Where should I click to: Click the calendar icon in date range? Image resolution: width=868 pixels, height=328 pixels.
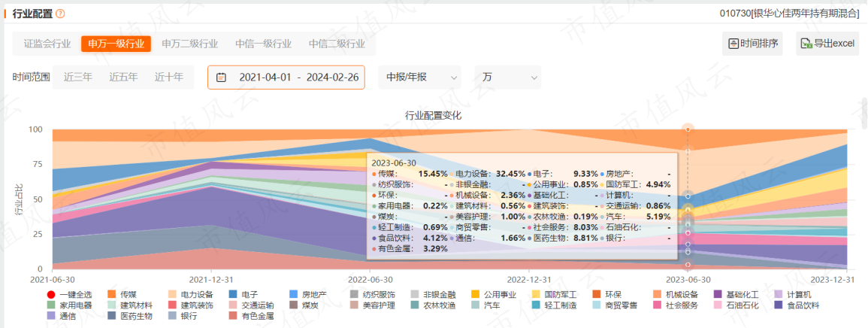(x=221, y=77)
